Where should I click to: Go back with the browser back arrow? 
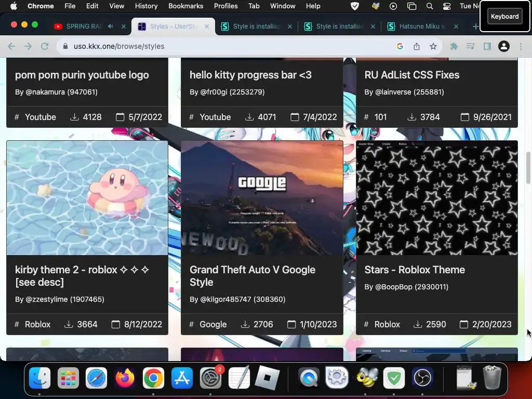11,46
